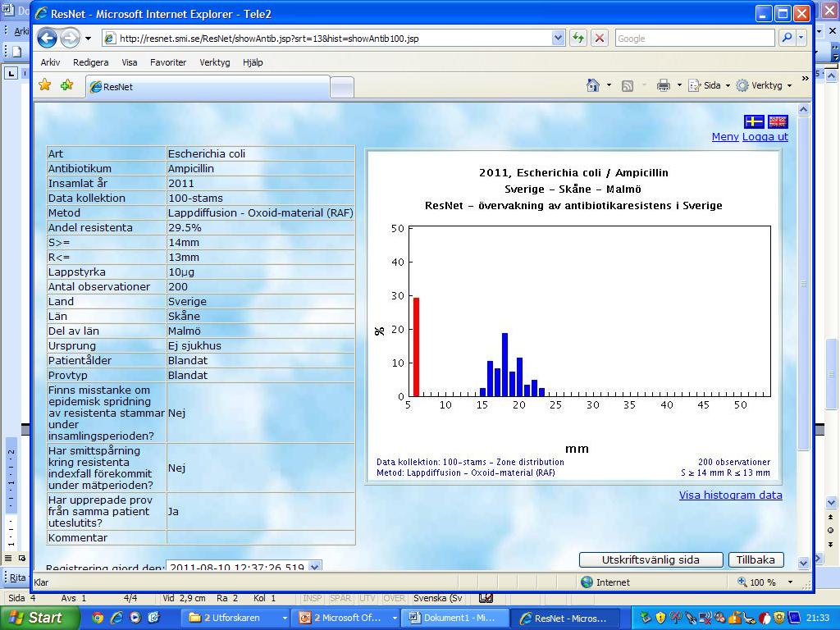
Task: Click the Meny link
Action: click(725, 137)
